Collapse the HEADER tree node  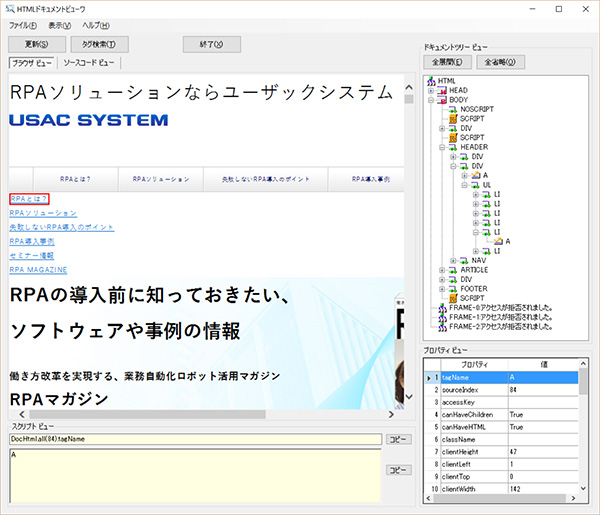(x=442, y=147)
